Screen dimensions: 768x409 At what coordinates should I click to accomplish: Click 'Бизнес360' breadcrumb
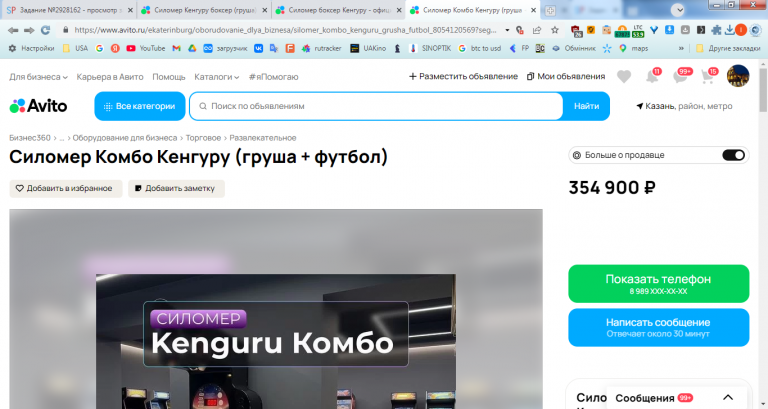click(29, 138)
